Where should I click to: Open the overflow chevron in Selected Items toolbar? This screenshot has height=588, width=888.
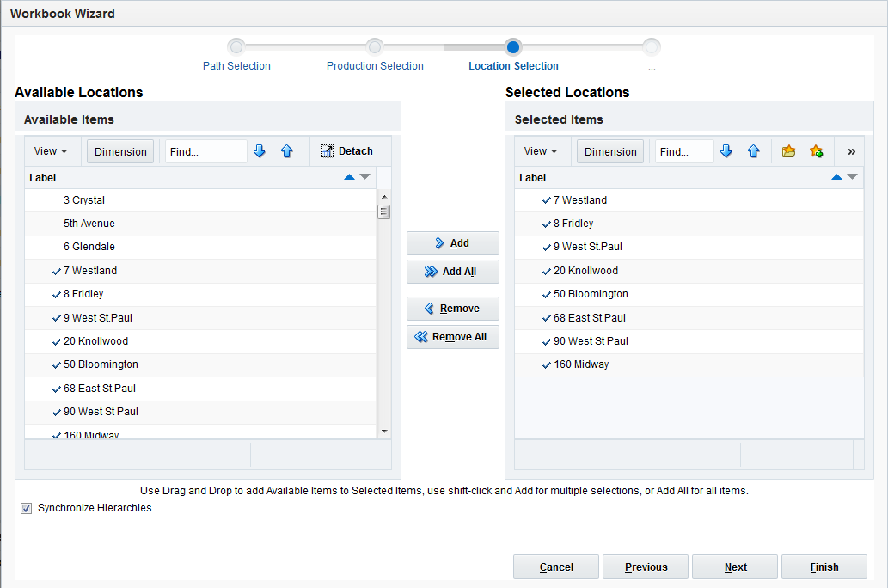coord(851,152)
